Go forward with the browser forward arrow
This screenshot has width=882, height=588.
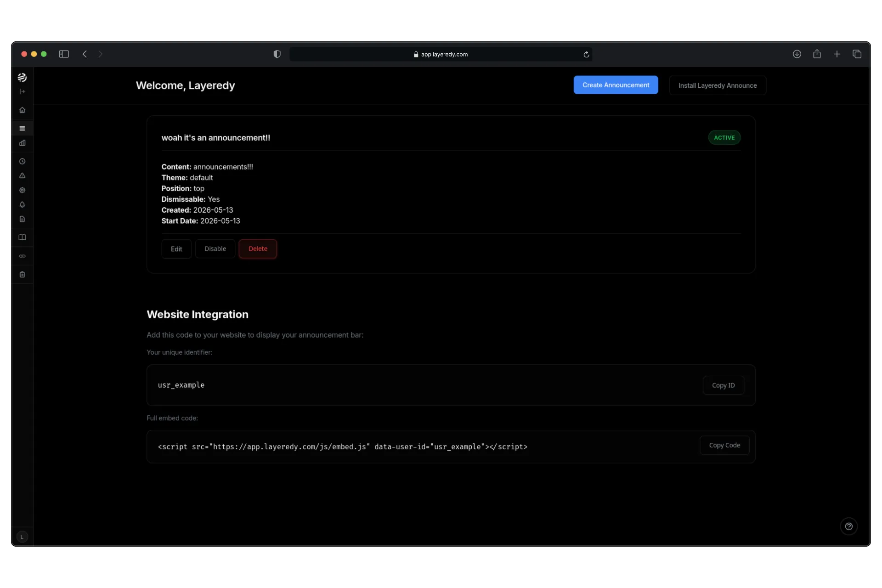(101, 54)
